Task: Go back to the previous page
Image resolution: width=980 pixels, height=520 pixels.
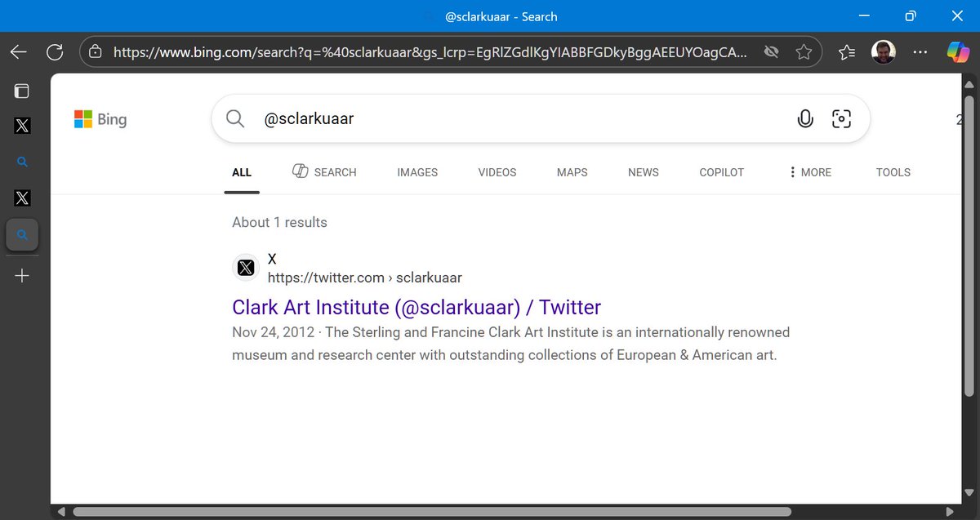Action: point(19,52)
